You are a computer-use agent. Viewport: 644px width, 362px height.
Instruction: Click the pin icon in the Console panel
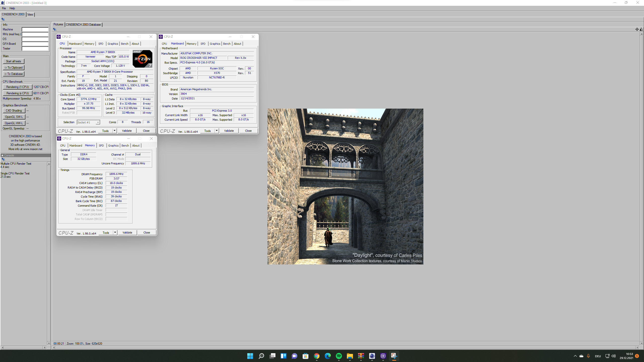click(3, 159)
